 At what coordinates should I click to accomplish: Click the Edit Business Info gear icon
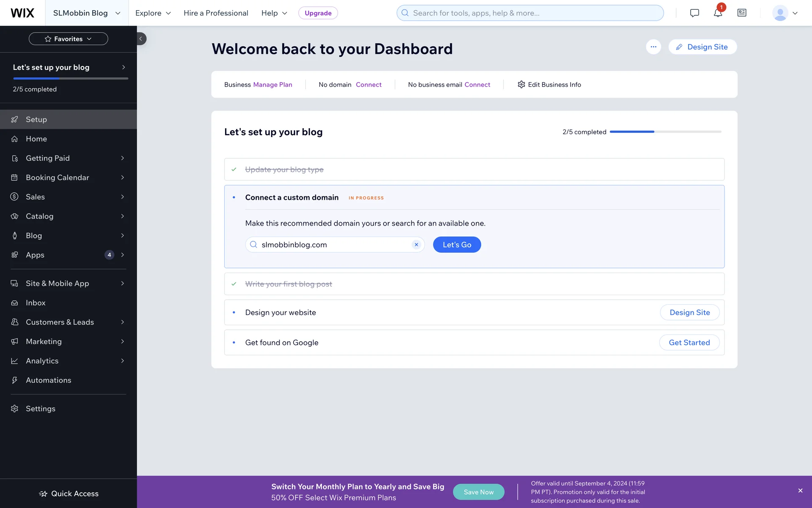521,85
